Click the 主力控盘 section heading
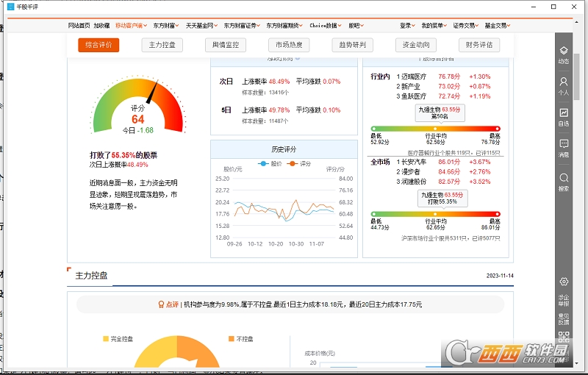The image size is (588, 375). 91,276
